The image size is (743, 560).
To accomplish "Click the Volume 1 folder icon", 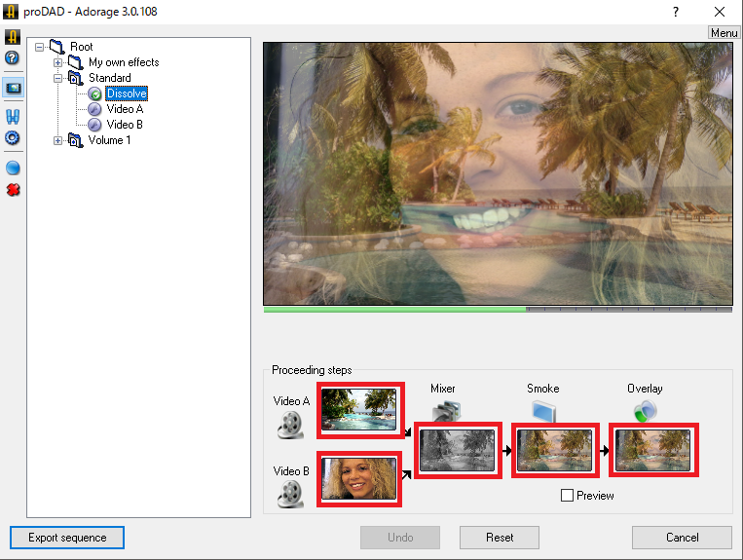I will (75, 140).
